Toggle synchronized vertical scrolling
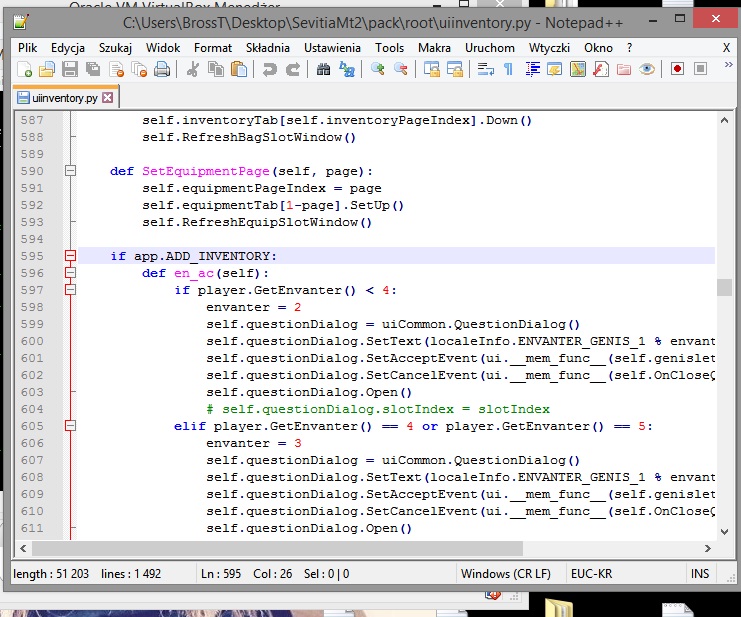The width and height of the screenshot is (741, 617). coord(431,69)
